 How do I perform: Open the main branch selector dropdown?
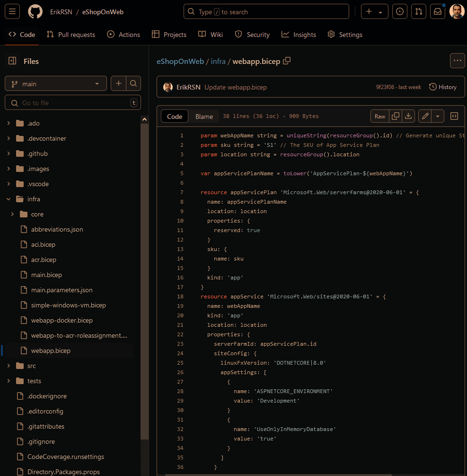pyautogui.click(x=56, y=83)
